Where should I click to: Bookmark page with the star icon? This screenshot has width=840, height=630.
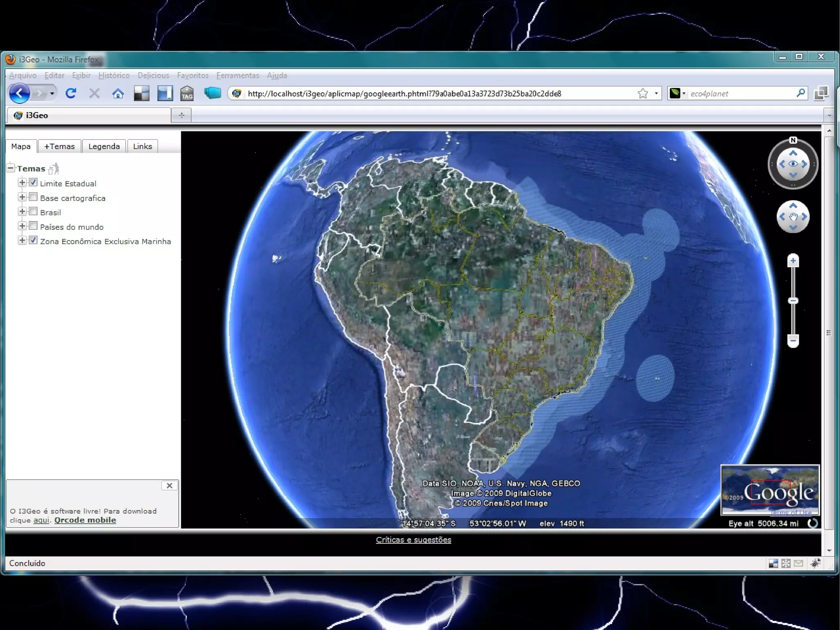pyautogui.click(x=643, y=94)
